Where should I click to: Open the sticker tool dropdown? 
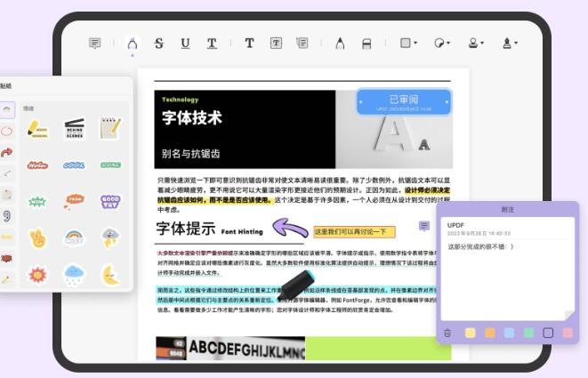[442, 43]
